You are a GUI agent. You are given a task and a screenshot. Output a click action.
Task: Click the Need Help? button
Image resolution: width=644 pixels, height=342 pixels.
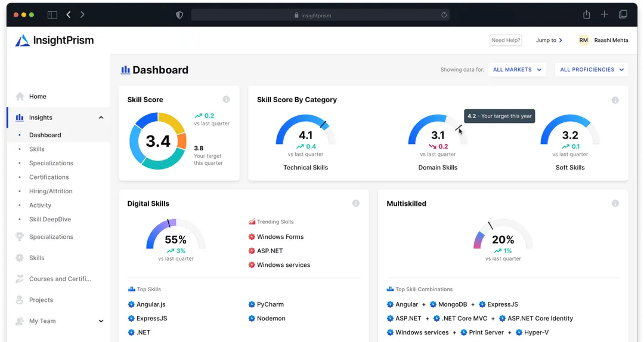click(506, 41)
